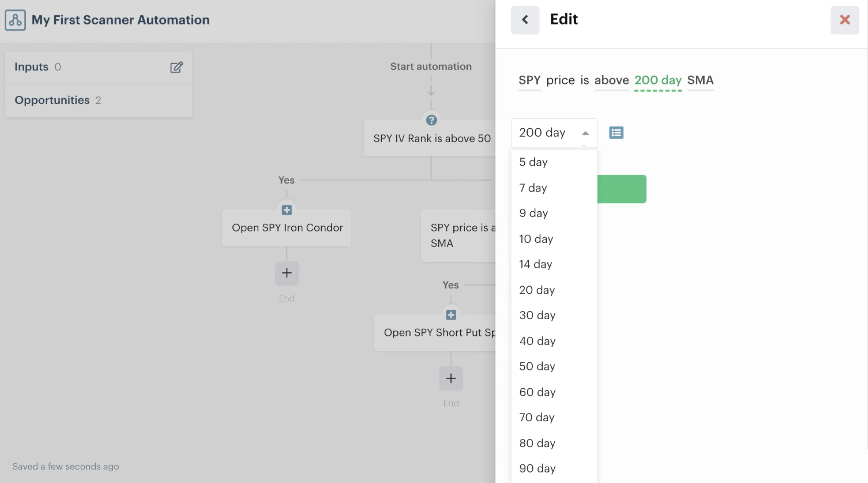
Task: Set the period to 80 day
Action: pos(554,443)
